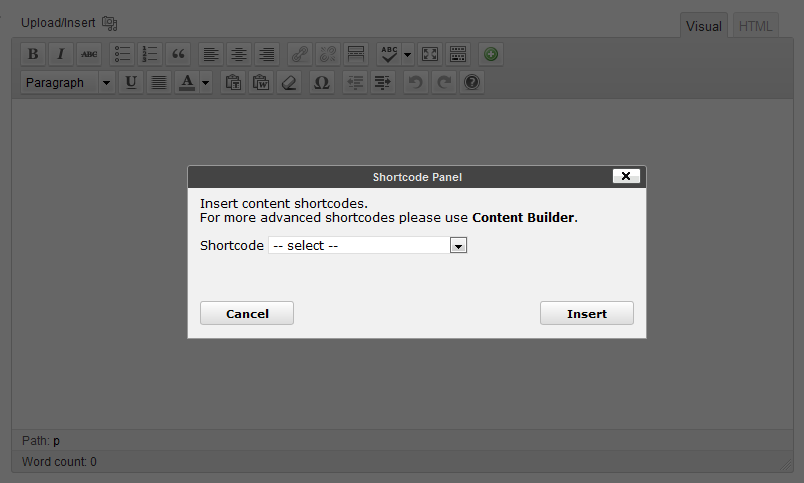Open the editor help question mark icon
804x483 pixels.
[473, 83]
